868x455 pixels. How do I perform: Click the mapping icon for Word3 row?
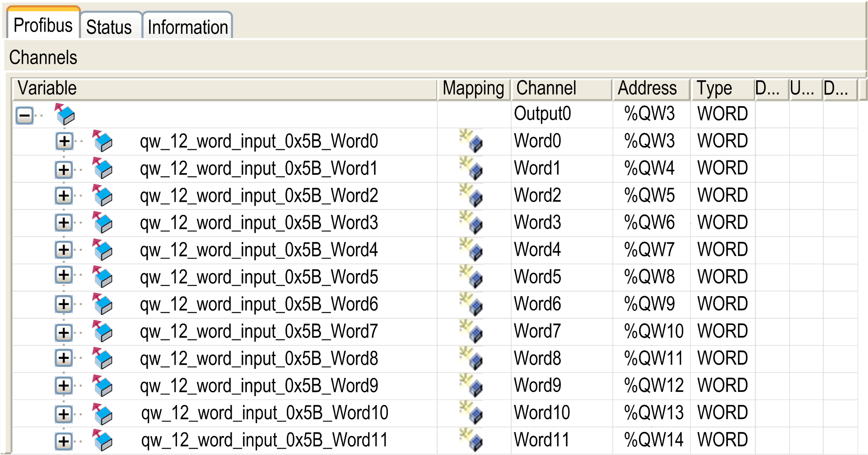tap(471, 223)
